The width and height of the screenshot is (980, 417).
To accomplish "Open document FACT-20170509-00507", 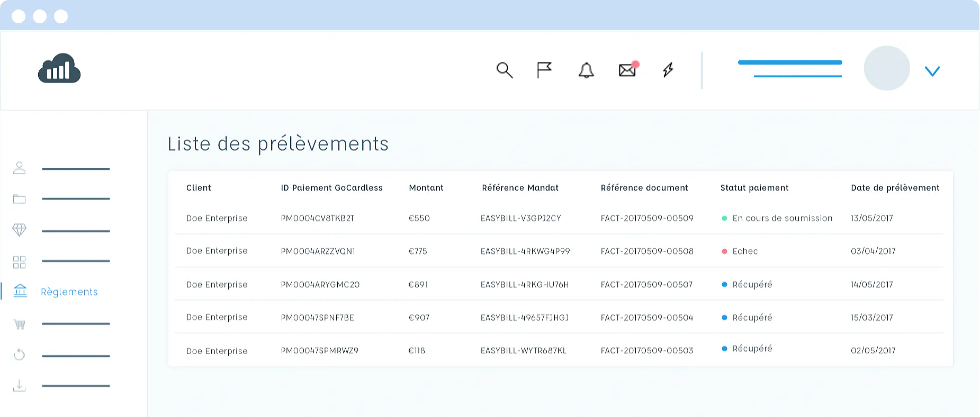I will pyautogui.click(x=646, y=285).
